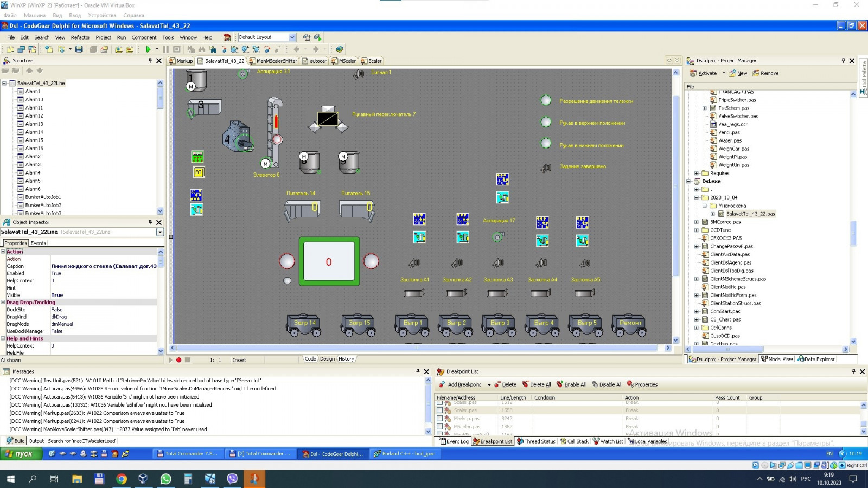This screenshot has height=488, width=868.
Task: Click the Save floppy disk toolbar icon
Action: point(79,49)
